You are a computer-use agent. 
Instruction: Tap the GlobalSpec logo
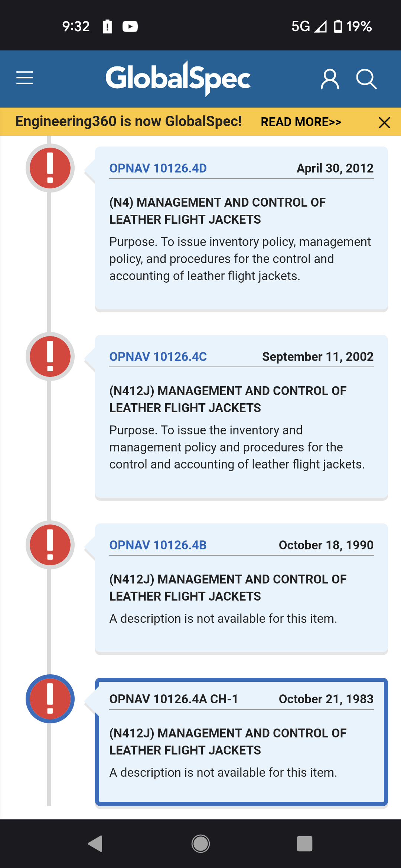(178, 78)
